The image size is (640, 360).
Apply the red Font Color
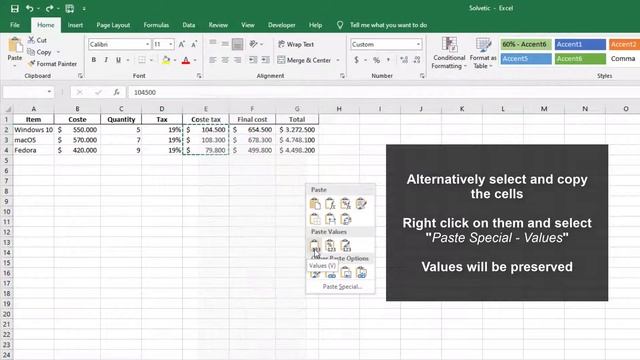186,60
